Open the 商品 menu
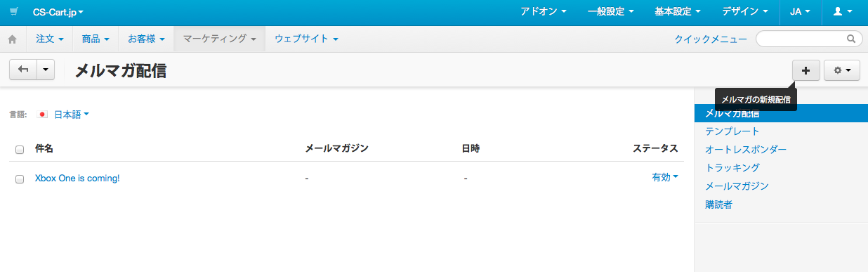The height and width of the screenshot is (272, 868). pyautogui.click(x=96, y=39)
